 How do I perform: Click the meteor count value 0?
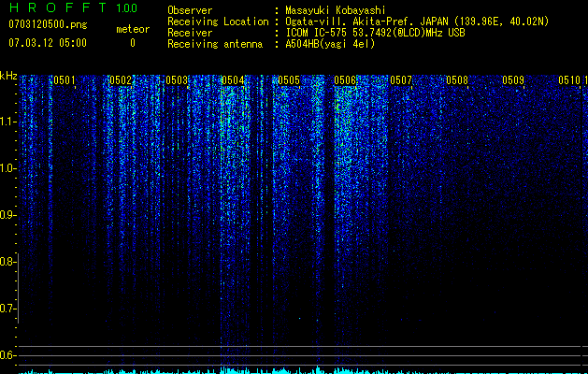[x=133, y=43]
